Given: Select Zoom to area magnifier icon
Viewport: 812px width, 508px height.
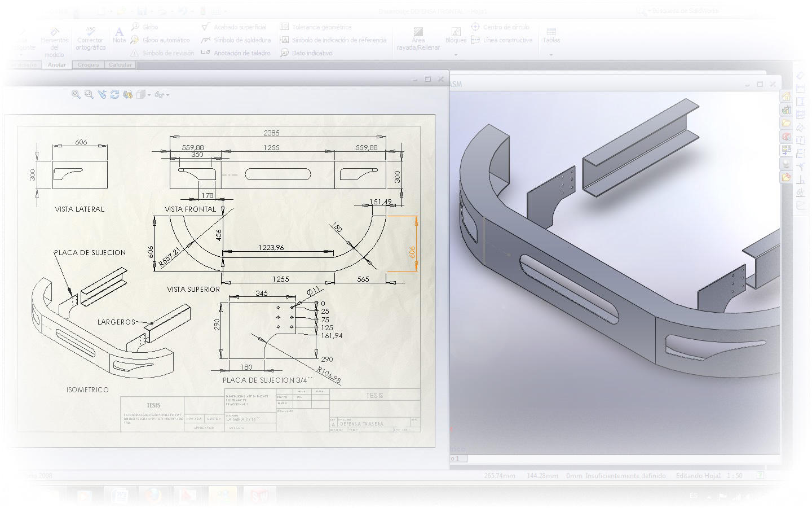Looking at the screenshot, I should (89, 95).
